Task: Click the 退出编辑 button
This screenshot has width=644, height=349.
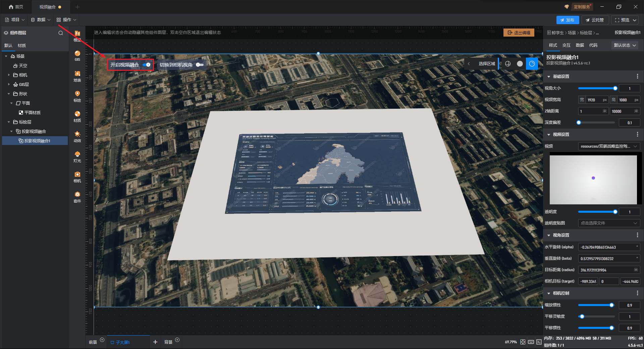Action: coord(519,33)
